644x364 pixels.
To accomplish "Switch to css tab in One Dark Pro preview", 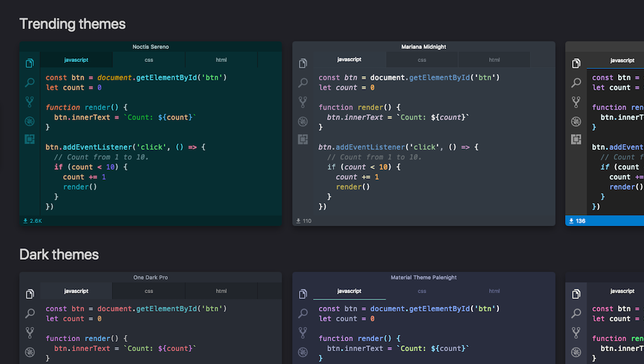I will pyautogui.click(x=149, y=291).
